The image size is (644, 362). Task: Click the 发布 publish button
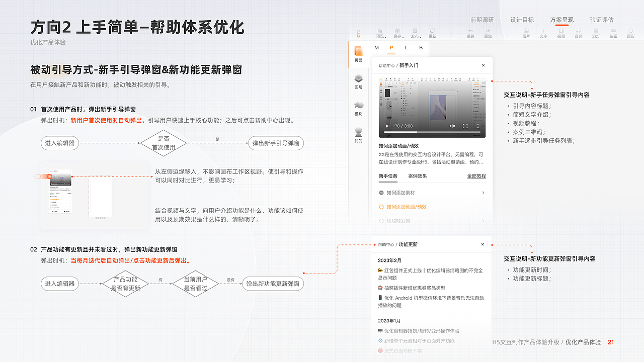click(x=414, y=32)
